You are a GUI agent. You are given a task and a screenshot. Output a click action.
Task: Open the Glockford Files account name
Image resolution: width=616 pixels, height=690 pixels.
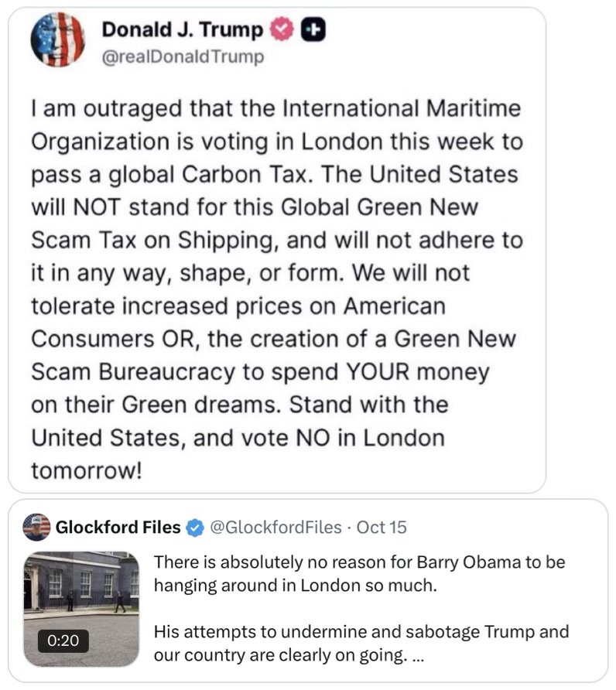118,528
